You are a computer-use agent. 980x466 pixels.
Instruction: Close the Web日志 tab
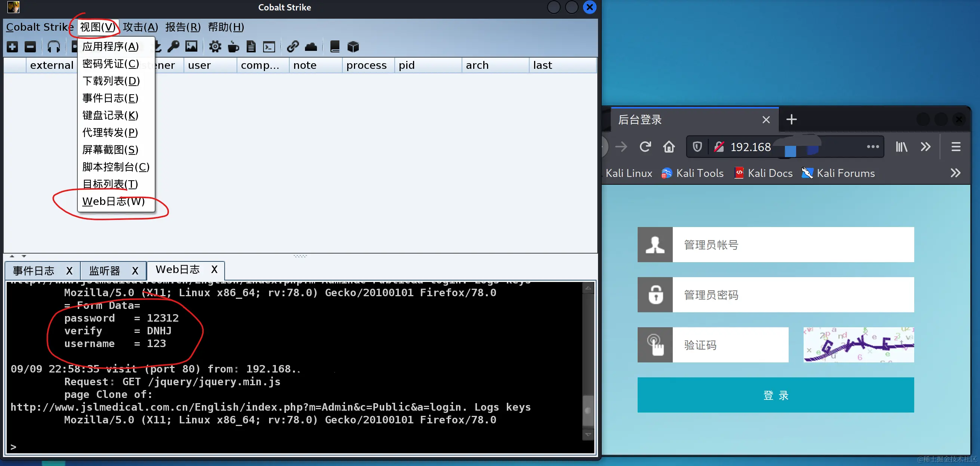[214, 270]
